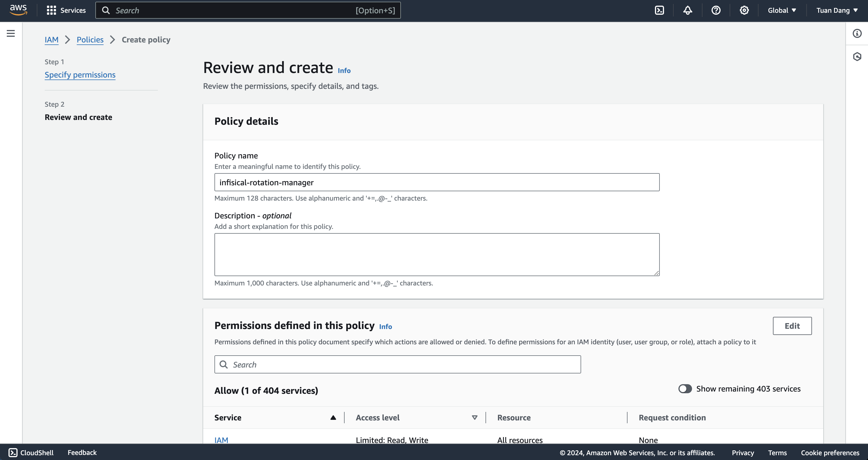
Task: Sort by Service column ascending arrow
Action: (x=333, y=418)
